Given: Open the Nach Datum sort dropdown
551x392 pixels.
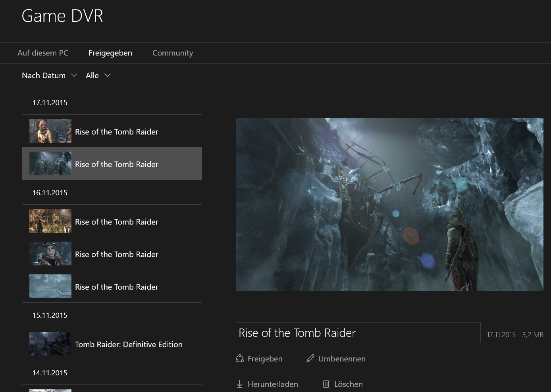Looking at the screenshot, I should tap(49, 75).
